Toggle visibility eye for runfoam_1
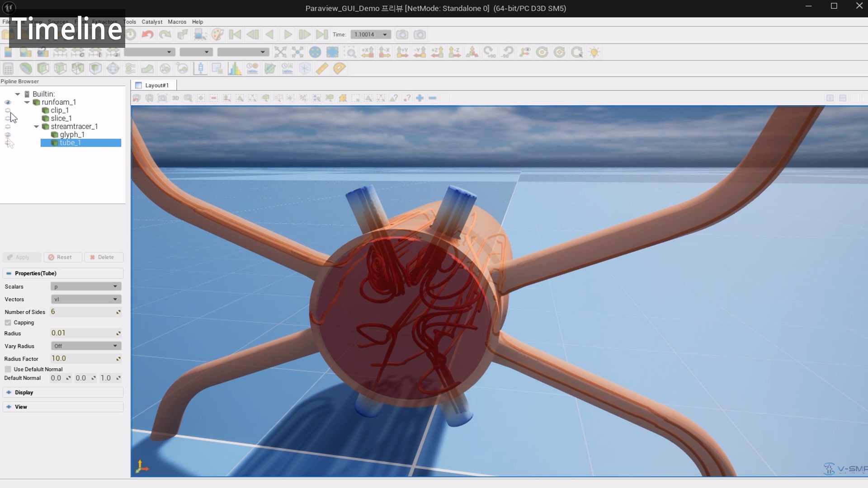 (8, 102)
